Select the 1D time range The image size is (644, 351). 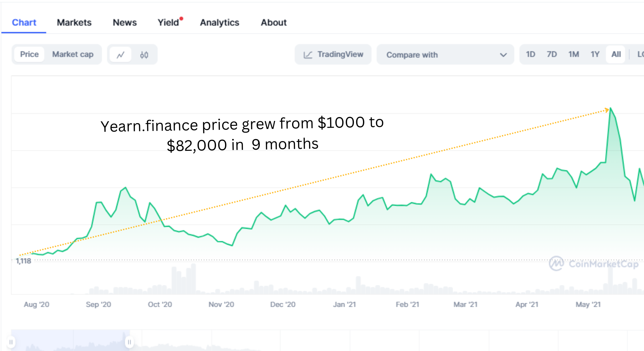point(530,54)
